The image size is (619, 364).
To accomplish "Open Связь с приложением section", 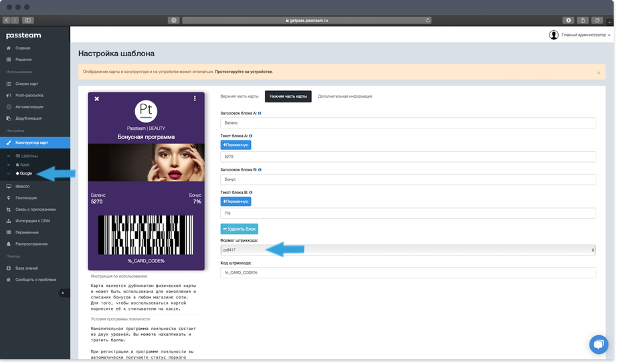I will pos(35,209).
